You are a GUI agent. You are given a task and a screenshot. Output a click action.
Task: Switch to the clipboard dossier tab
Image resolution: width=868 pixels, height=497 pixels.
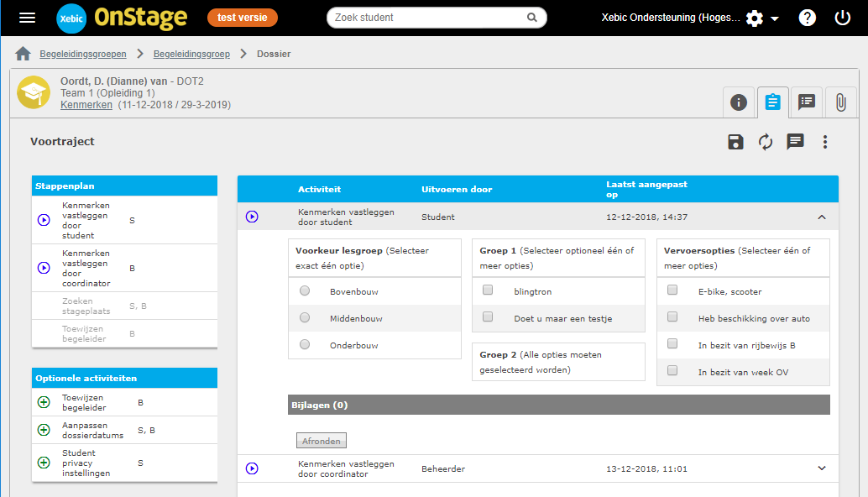pos(773,102)
